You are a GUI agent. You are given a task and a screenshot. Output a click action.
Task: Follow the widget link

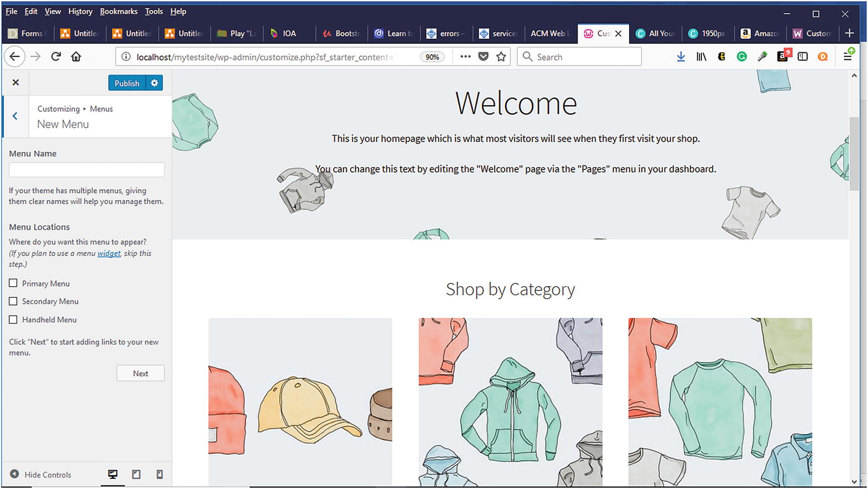(109, 253)
